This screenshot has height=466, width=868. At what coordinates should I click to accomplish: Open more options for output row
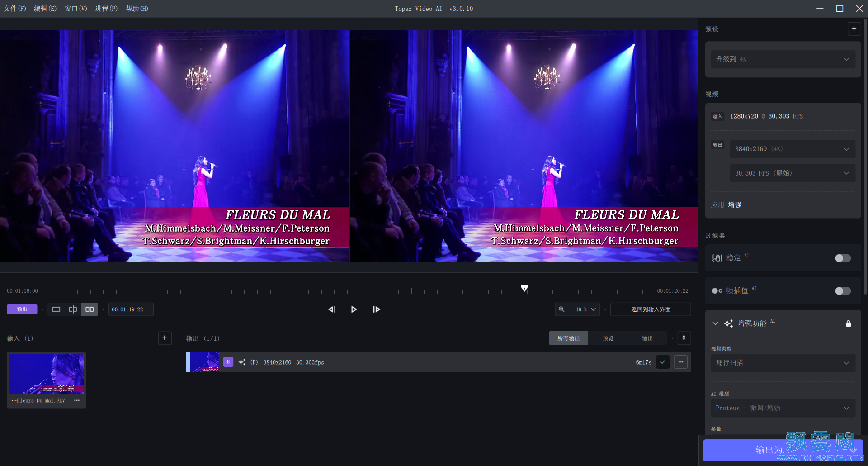[681, 362]
